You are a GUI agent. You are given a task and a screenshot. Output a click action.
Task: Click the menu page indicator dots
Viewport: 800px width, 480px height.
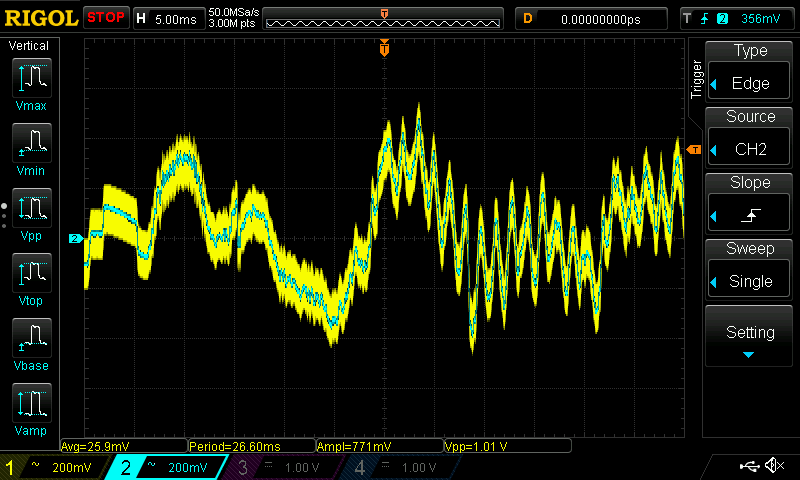[4, 216]
